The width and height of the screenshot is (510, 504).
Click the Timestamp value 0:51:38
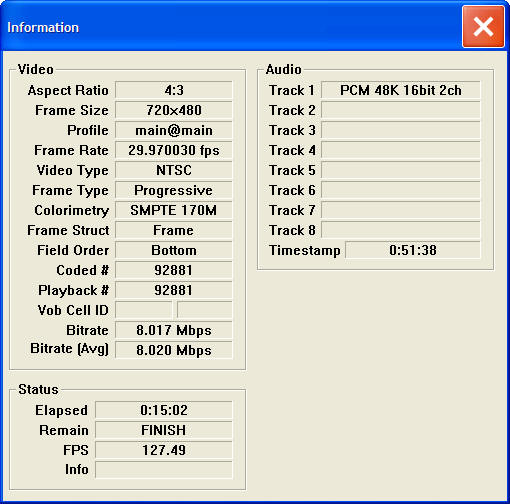413,250
